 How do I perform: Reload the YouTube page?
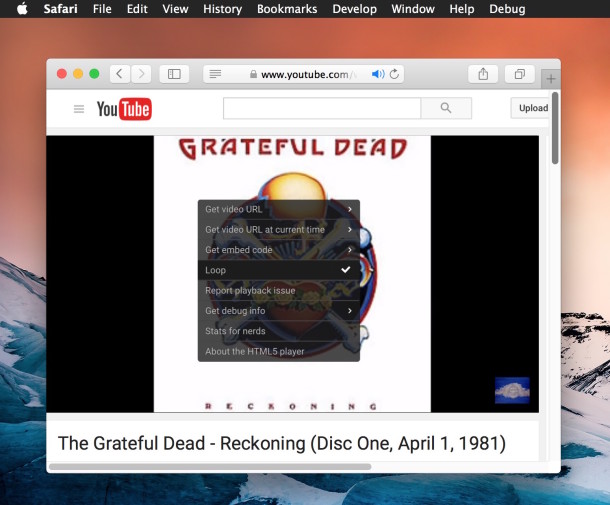(x=394, y=74)
